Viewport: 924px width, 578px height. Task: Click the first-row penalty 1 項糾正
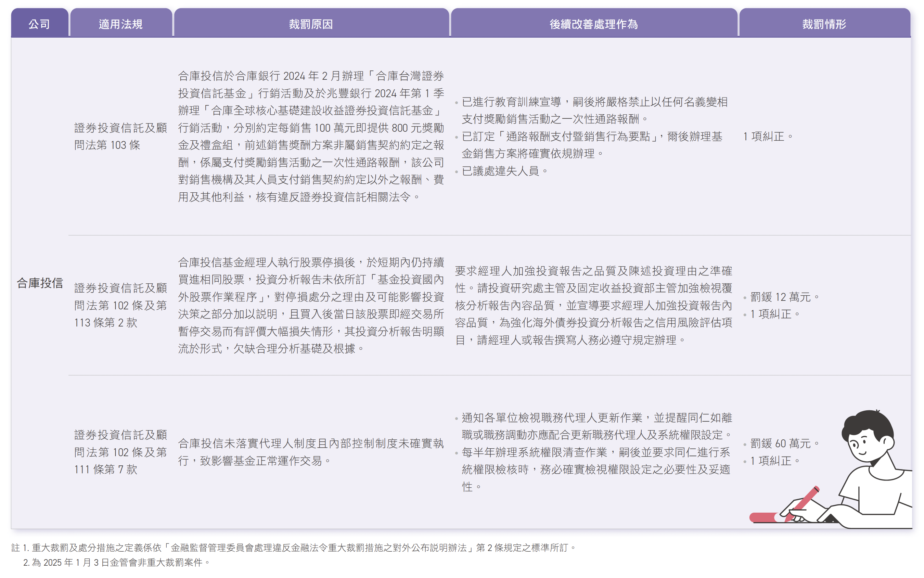[x=768, y=137]
